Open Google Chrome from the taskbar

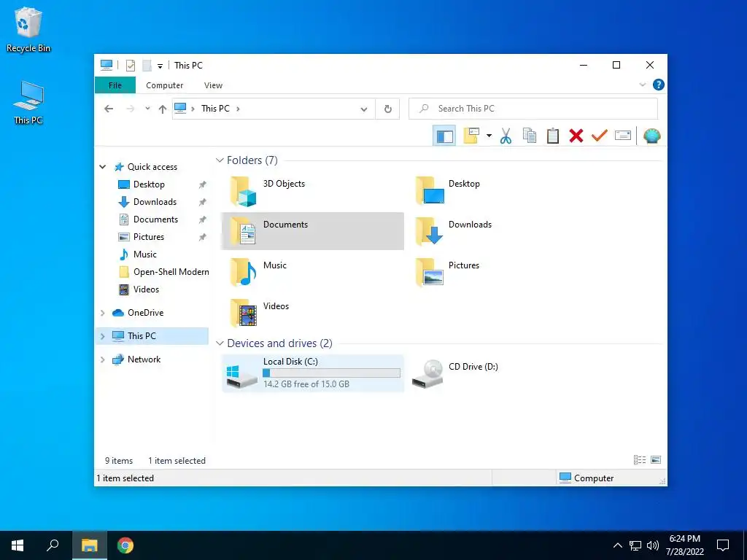[125, 545]
